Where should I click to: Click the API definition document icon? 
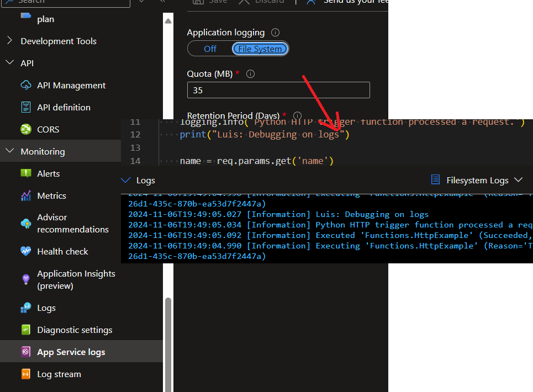pyautogui.click(x=26, y=107)
